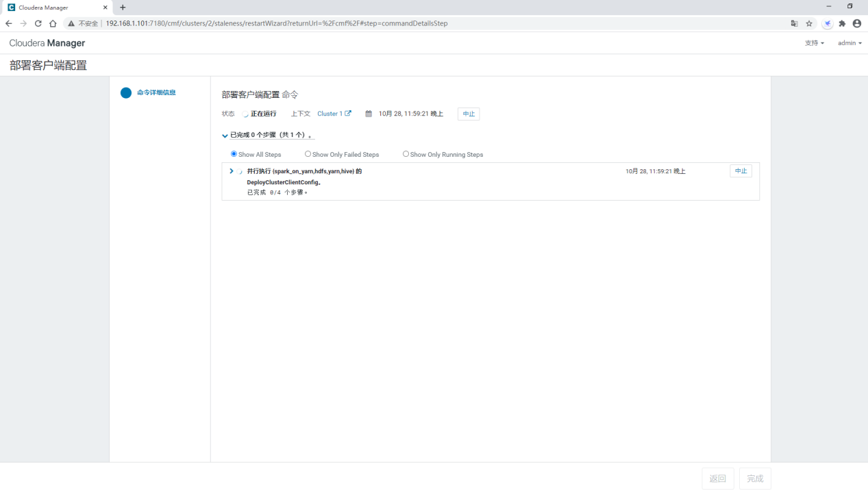Screen dimensions: 868x491
Task: Click the browser forward arrow
Action: (23, 23)
